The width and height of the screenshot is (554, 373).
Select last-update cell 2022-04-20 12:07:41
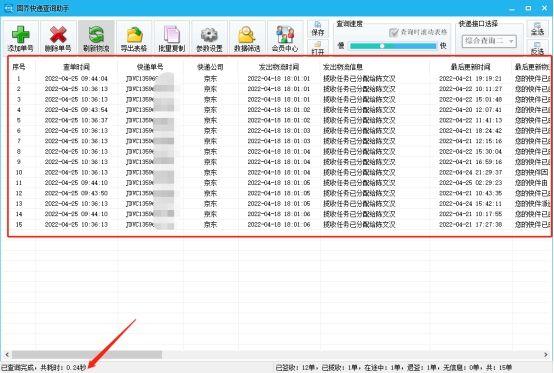tap(470, 110)
